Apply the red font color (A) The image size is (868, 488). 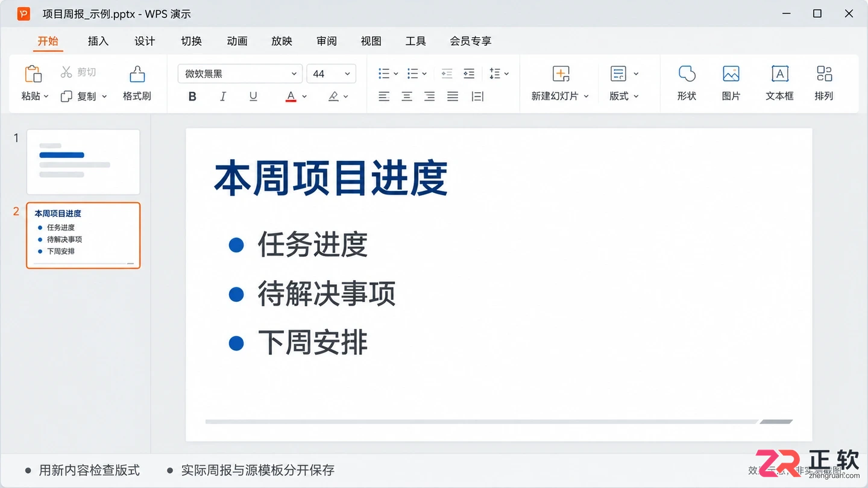[291, 96]
